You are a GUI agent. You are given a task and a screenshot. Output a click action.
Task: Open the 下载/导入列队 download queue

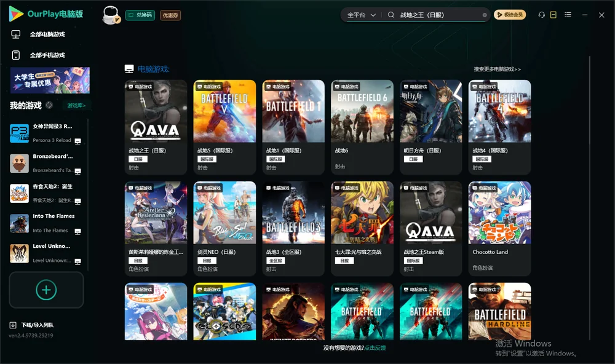pyautogui.click(x=38, y=325)
